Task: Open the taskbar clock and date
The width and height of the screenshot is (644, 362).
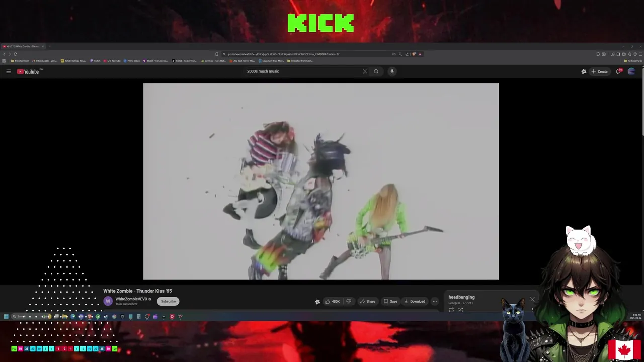Action: [635, 317]
